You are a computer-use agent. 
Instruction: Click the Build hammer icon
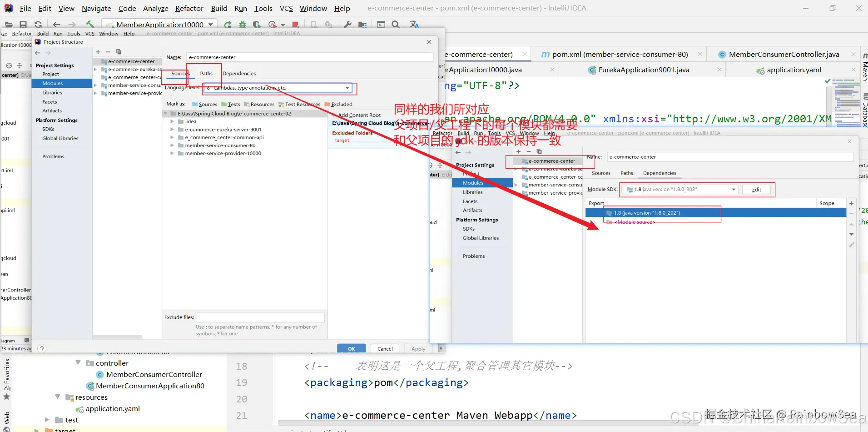90,25
